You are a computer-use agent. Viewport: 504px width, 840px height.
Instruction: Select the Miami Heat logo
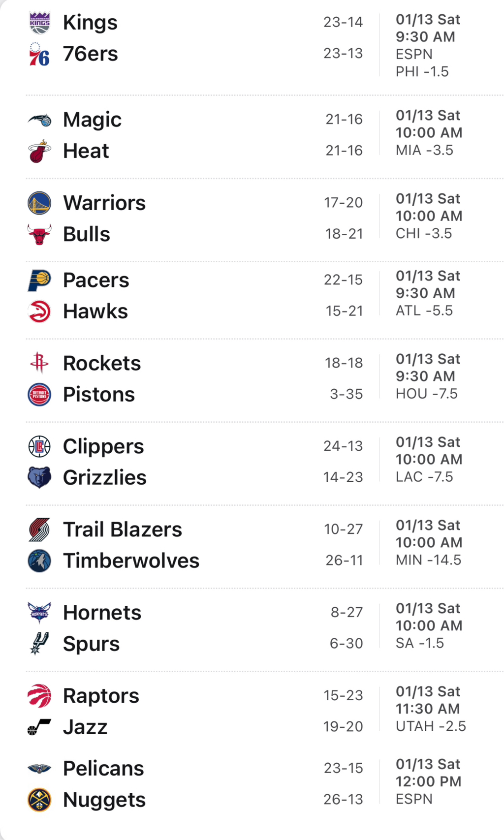point(39,151)
